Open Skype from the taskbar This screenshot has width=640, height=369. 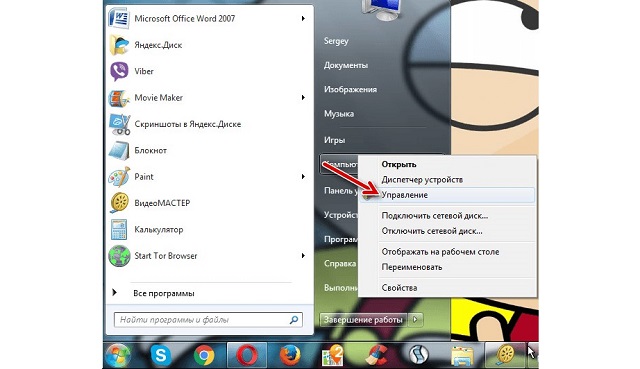tap(161, 356)
